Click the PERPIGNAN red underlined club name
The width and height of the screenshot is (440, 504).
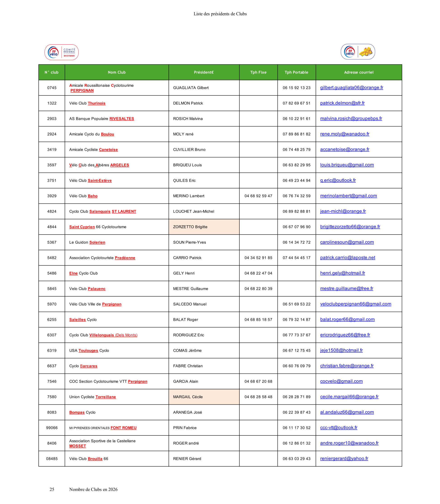82,90
